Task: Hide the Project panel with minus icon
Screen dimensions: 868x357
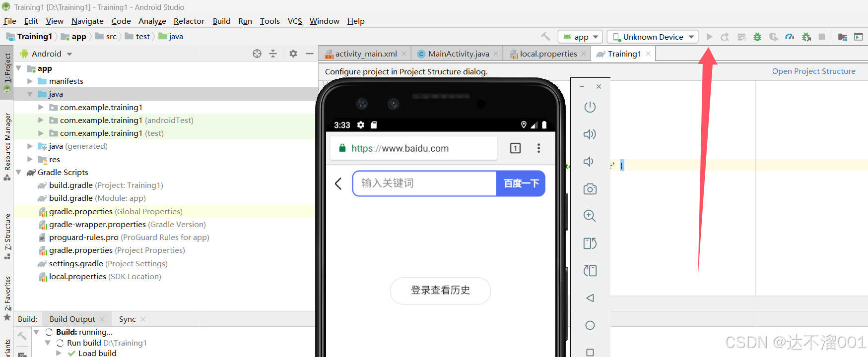Action: [310, 54]
